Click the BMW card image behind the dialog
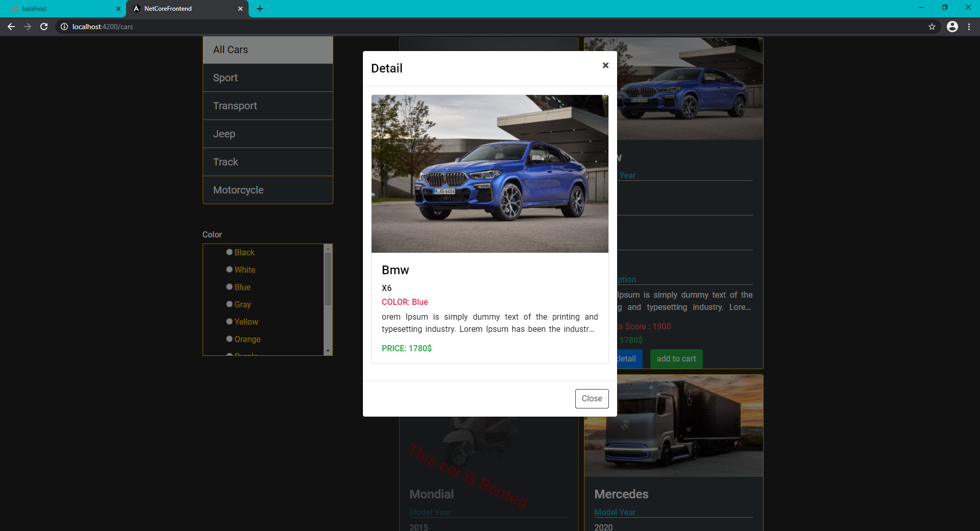The width and height of the screenshot is (980, 531). [x=690, y=89]
